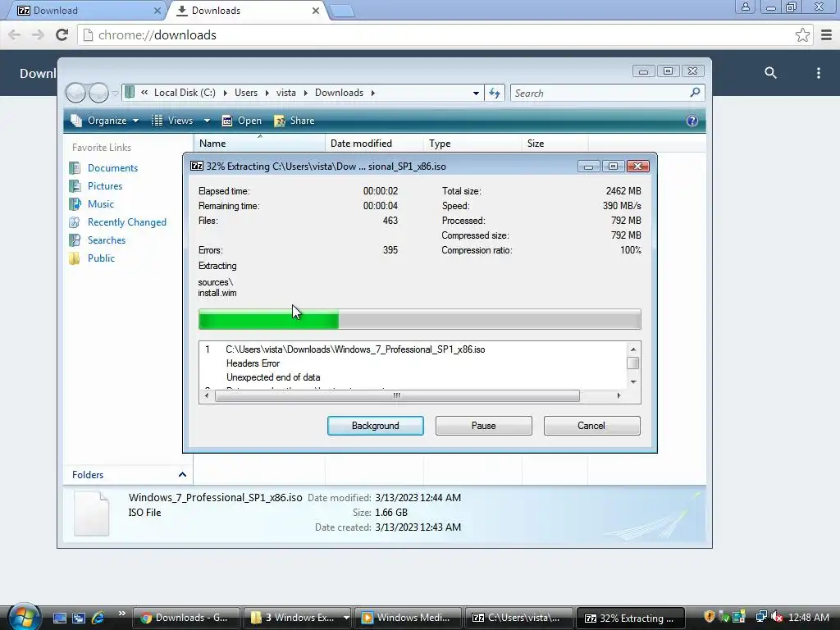
Task: Click up arrow of error log scrollbar
Action: pyautogui.click(x=633, y=349)
